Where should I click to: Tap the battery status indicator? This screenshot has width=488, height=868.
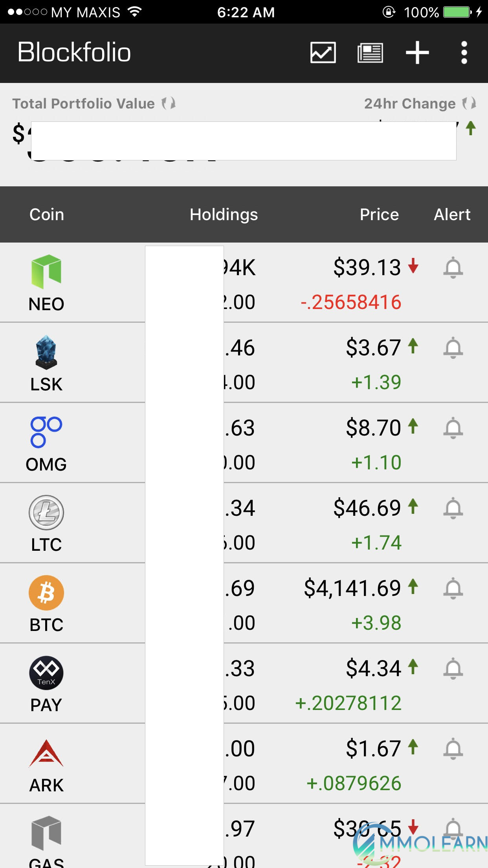click(457, 12)
